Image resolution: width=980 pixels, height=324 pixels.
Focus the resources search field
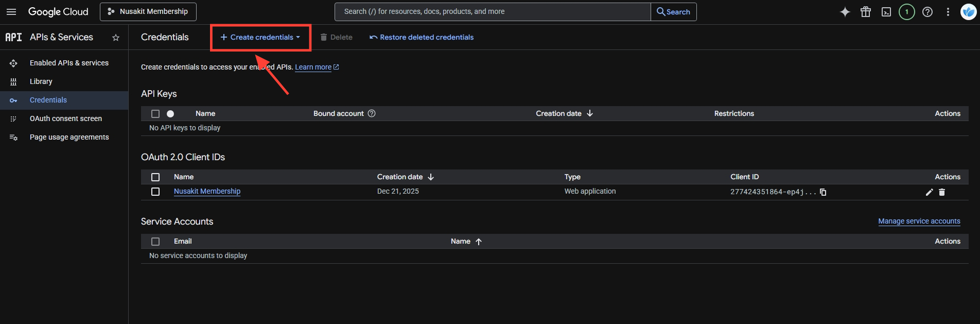pyautogui.click(x=492, y=12)
